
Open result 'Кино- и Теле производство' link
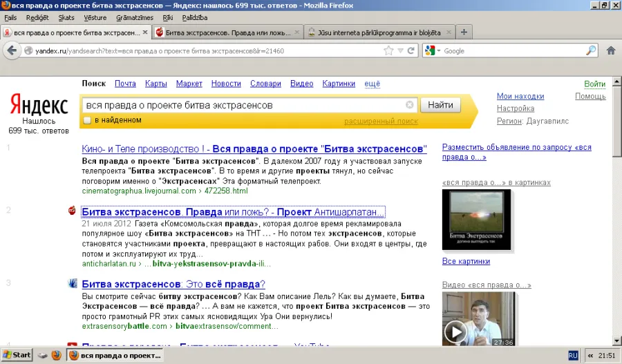click(x=254, y=149)
